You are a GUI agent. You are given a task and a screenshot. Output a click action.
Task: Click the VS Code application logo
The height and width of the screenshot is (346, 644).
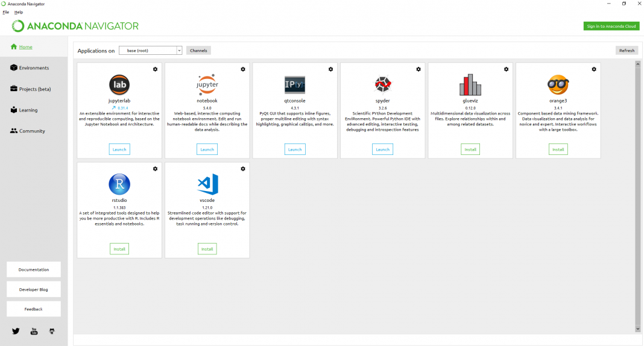(x=207, y=184)
